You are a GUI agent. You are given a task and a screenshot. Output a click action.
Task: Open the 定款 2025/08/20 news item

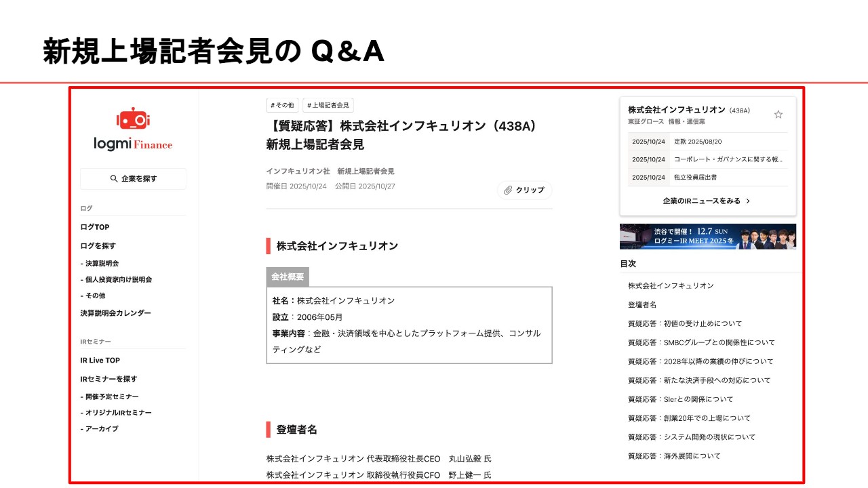click(698, 142)
